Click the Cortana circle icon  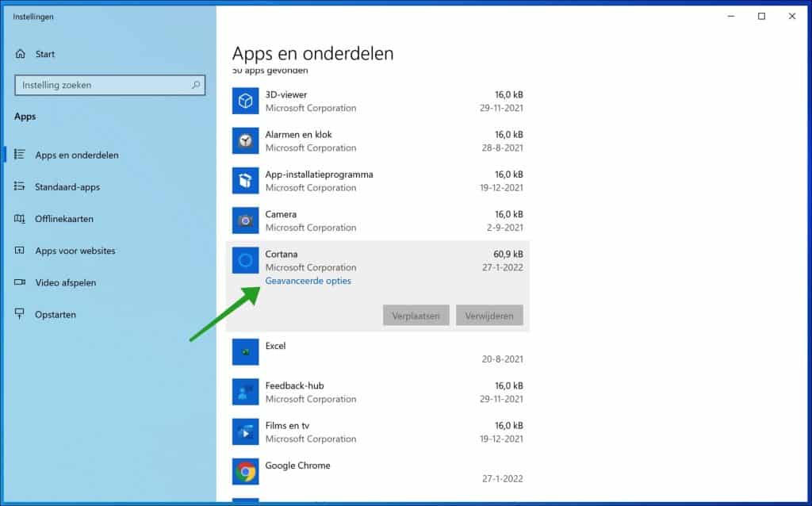point(246,260)
